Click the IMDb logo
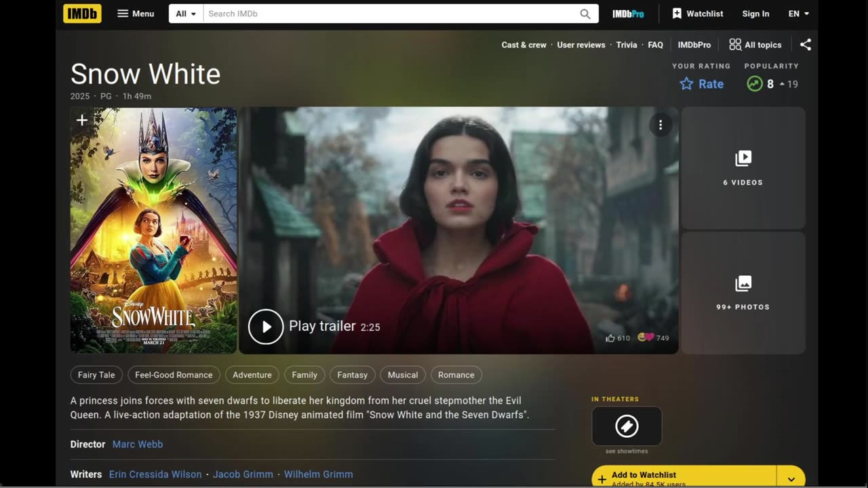The height and width of the screenshot is (488, 868). tap(82, 14)
